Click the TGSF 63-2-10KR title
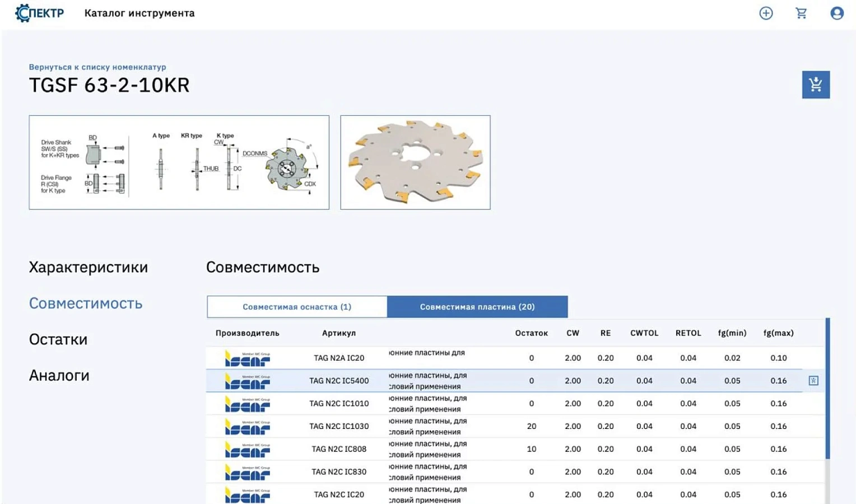The image size is (856, 504). pyautogui.click(x=109, y=85)
